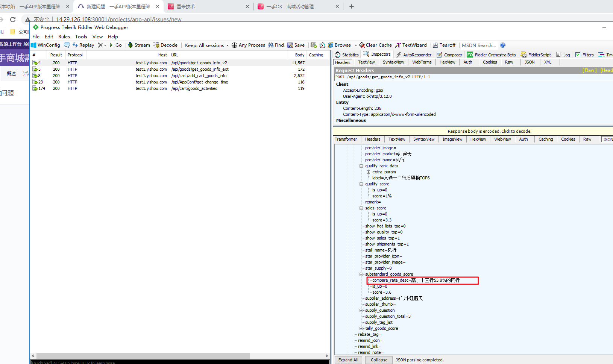Click the Tearoff toolbar button
613x364 pixels.
[444, 45]
